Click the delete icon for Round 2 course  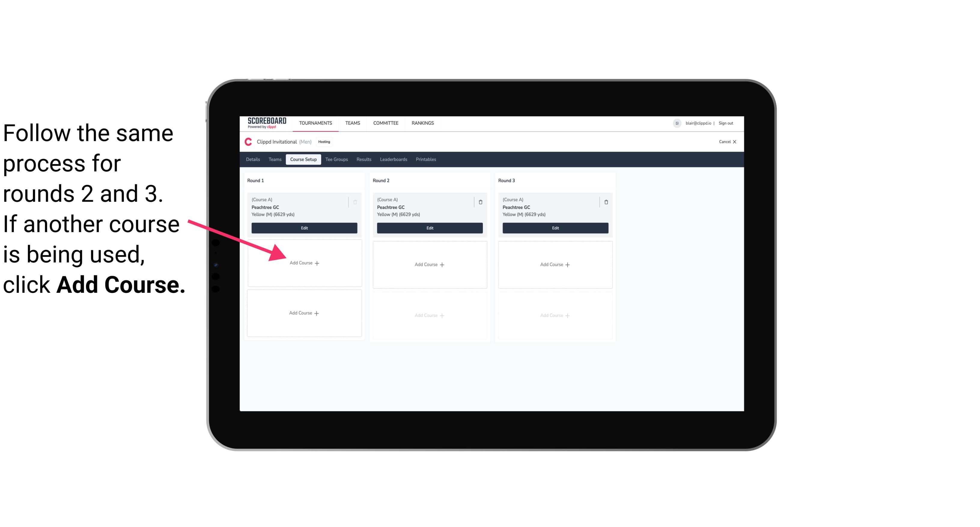[x=480, y=201]
